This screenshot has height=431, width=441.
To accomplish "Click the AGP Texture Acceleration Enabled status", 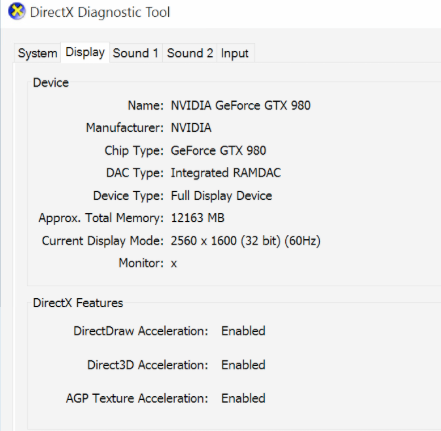I will [x=243, y=398].
